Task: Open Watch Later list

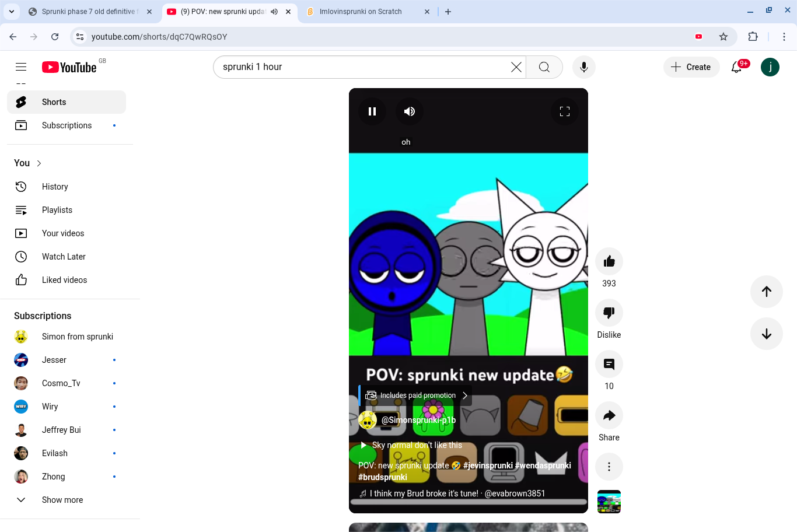Action: 67,257
